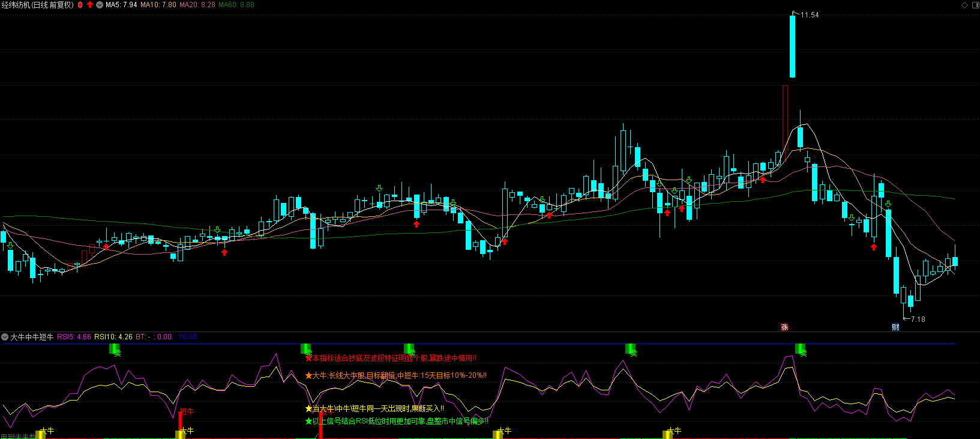This screenshot has width=980, height=439.
Task: Click the 11.54 high price label
Action: [x=810, y=15]
